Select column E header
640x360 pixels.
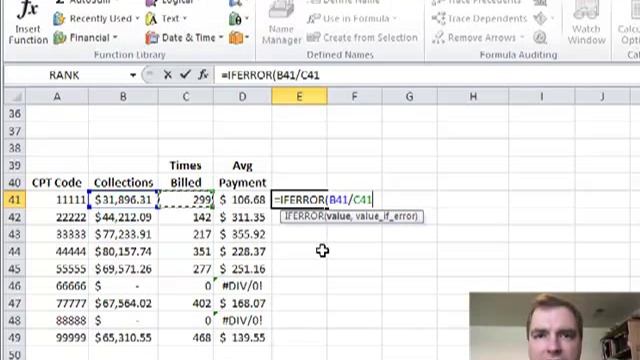point(300,97)
